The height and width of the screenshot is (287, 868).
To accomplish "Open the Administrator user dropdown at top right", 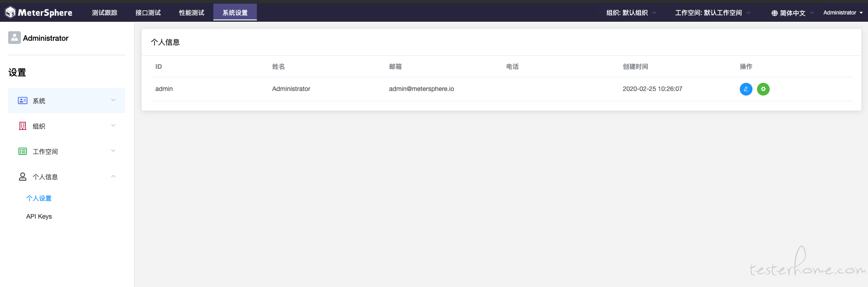I will point(843,13).
